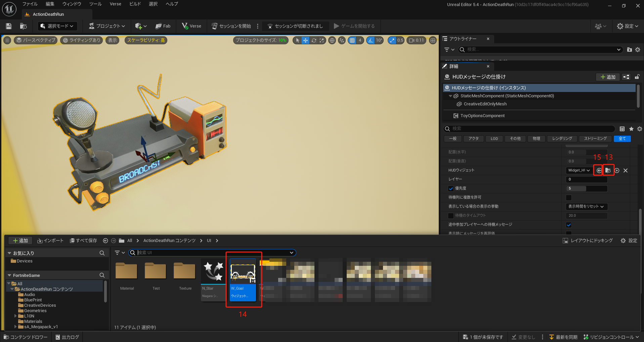Image resolution: width=644 pixels, height=342 pixels.
Task: Toggle grid snapping icon in viewport toolbar
Action: [352, 40]
